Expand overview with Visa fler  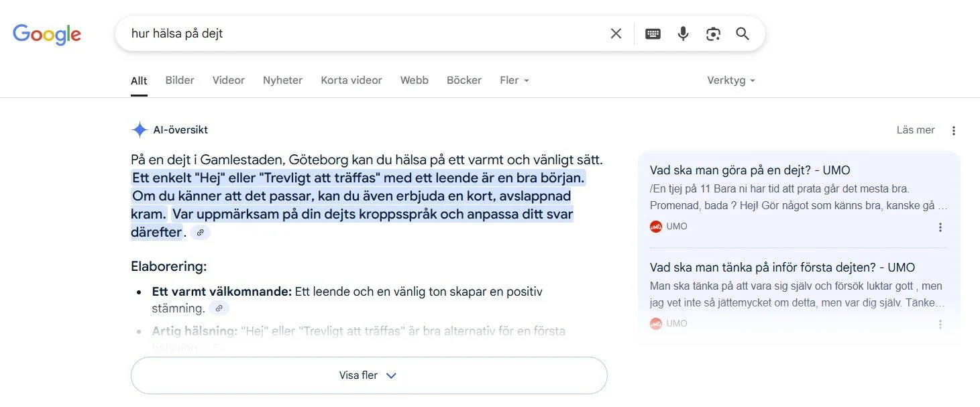pyautogui.click(x=369, y=375)
